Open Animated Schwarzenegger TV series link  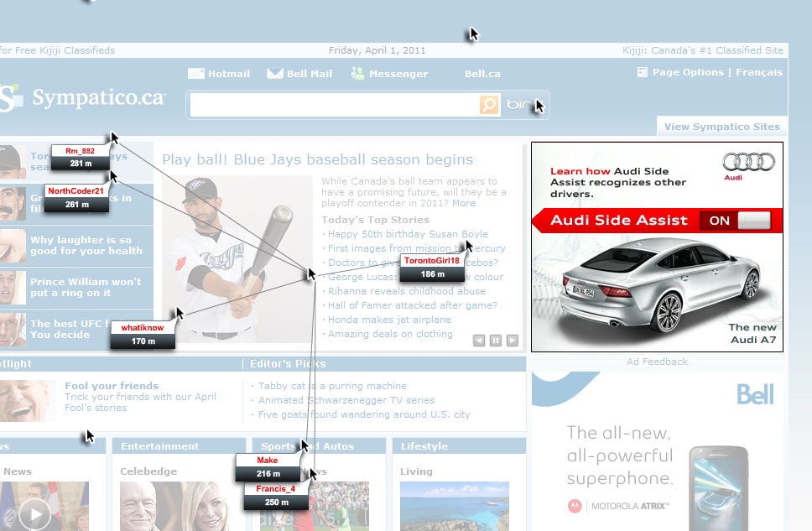346,400
